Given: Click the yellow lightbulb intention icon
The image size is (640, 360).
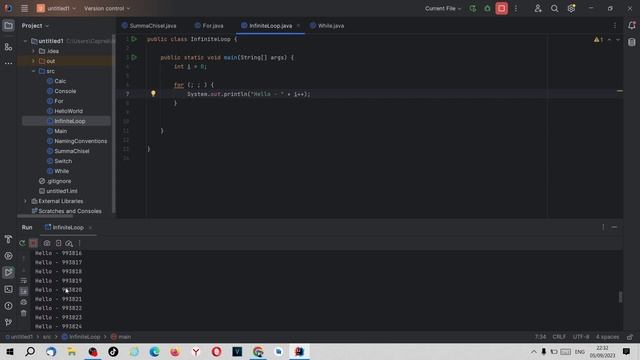Looking at the screenshot, I should click(153, 93).
